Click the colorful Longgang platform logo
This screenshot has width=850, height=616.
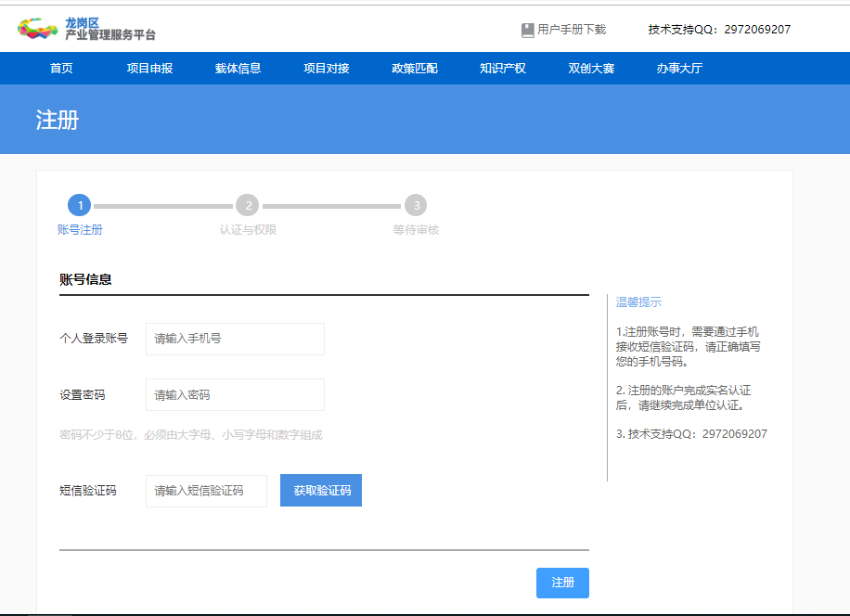point(37,29)
